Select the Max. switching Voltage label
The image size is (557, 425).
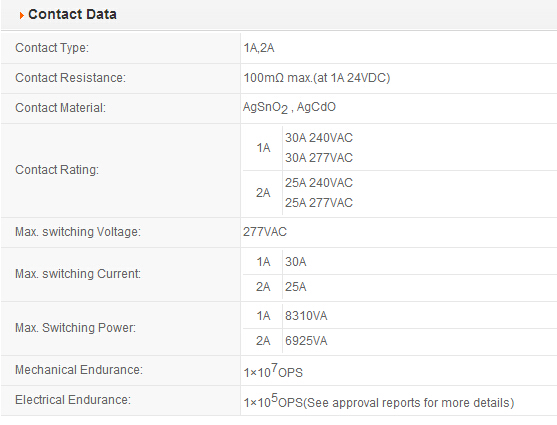78,232
